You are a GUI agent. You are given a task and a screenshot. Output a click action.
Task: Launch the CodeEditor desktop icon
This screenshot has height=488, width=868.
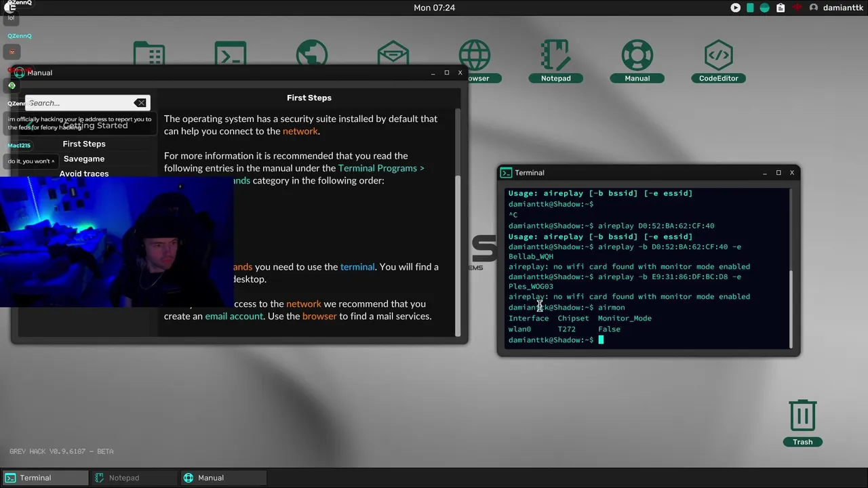718,61
